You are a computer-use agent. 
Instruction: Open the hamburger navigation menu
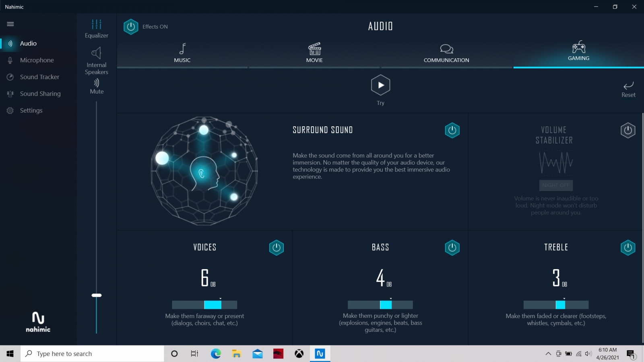(x=10, y=24)
